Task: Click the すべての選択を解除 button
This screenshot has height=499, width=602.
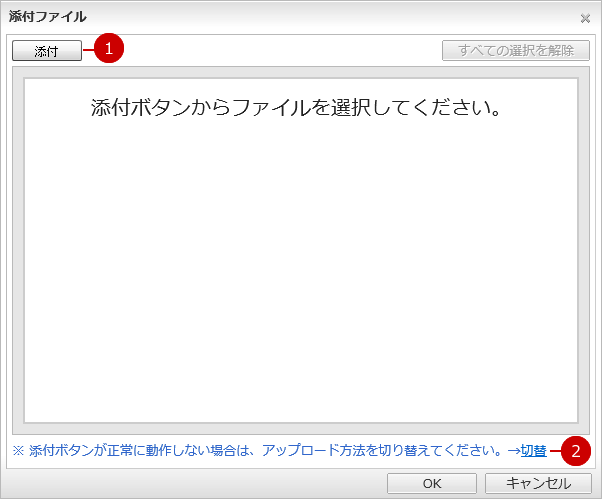Action: pos(516,50)
